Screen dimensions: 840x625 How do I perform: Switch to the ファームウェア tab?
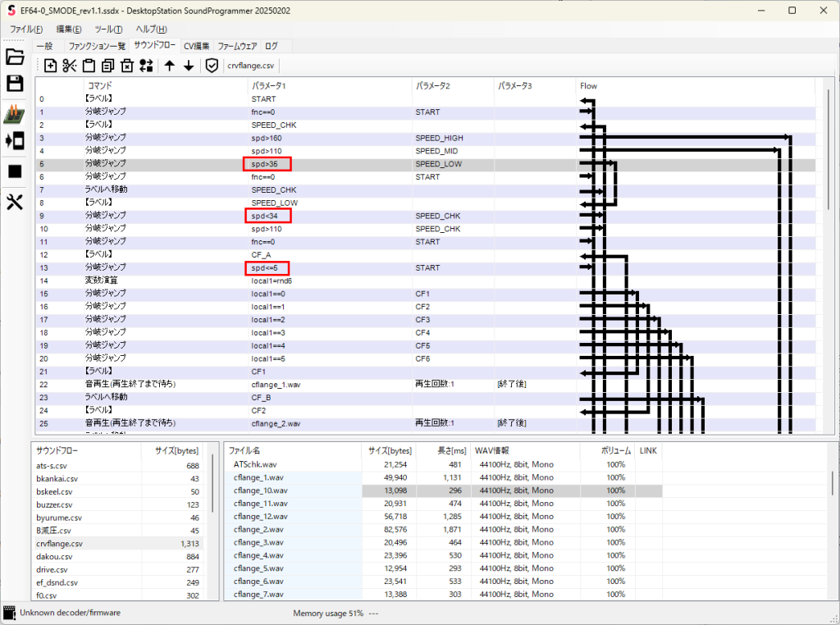point(237,46)
